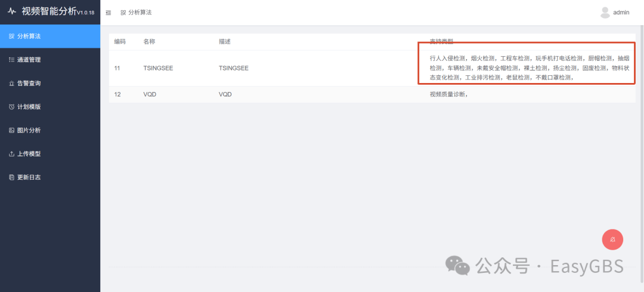644x292 pixels.
Task: Click the 名称 column header
Action: 149,42
